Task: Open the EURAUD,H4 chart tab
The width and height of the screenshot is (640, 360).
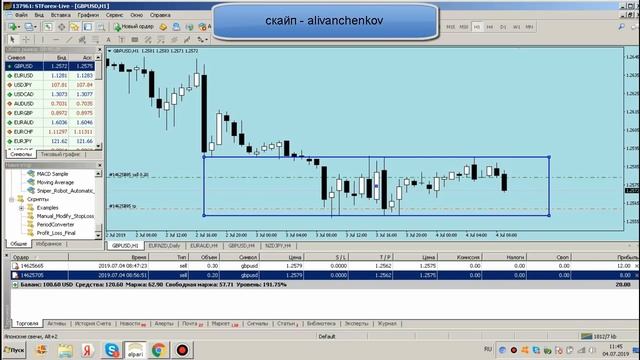Action: 204,246
